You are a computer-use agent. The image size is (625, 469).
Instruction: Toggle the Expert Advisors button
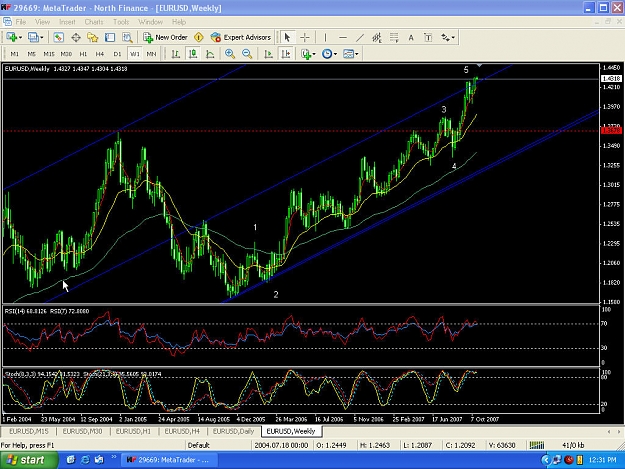tap(241, 37)
